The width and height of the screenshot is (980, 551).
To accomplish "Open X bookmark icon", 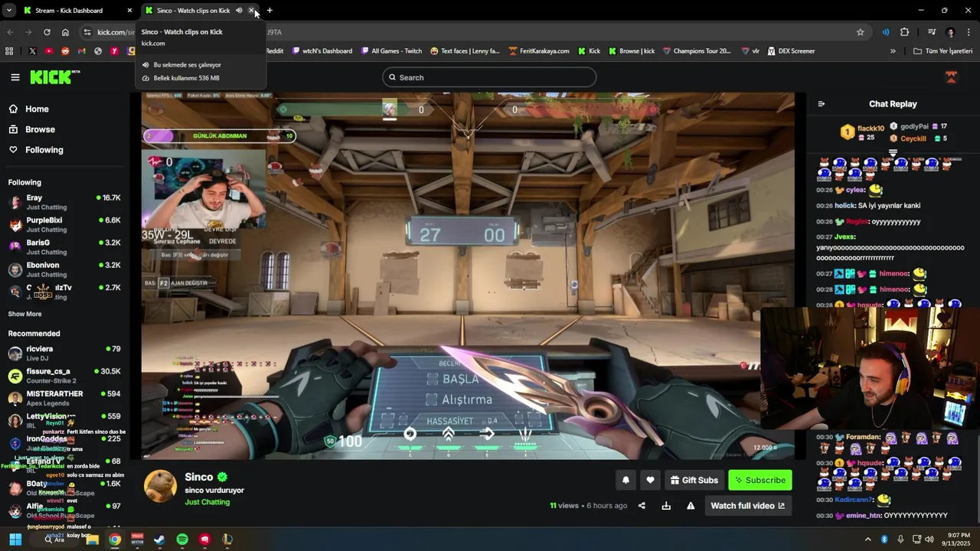I will coord(32,51).
